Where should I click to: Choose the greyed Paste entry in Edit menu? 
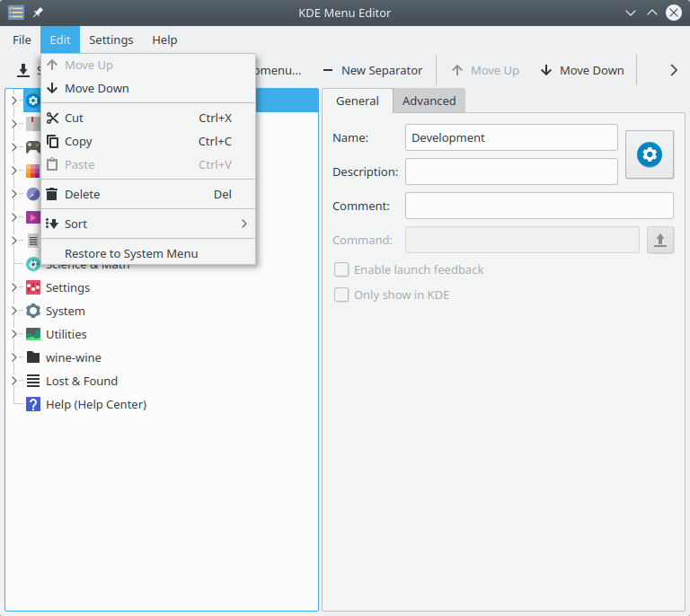(x=148, y=164)
